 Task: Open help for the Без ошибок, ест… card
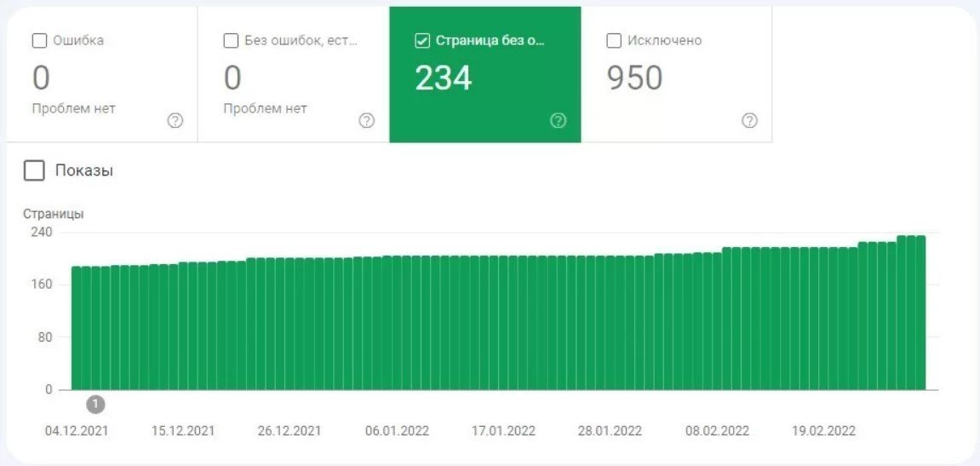click(367, 121)
